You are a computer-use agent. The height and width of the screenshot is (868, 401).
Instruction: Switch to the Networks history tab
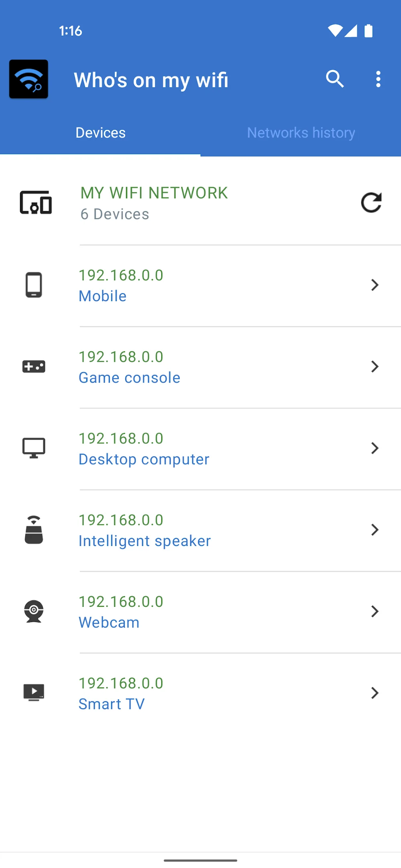click(x=301, y=133)
